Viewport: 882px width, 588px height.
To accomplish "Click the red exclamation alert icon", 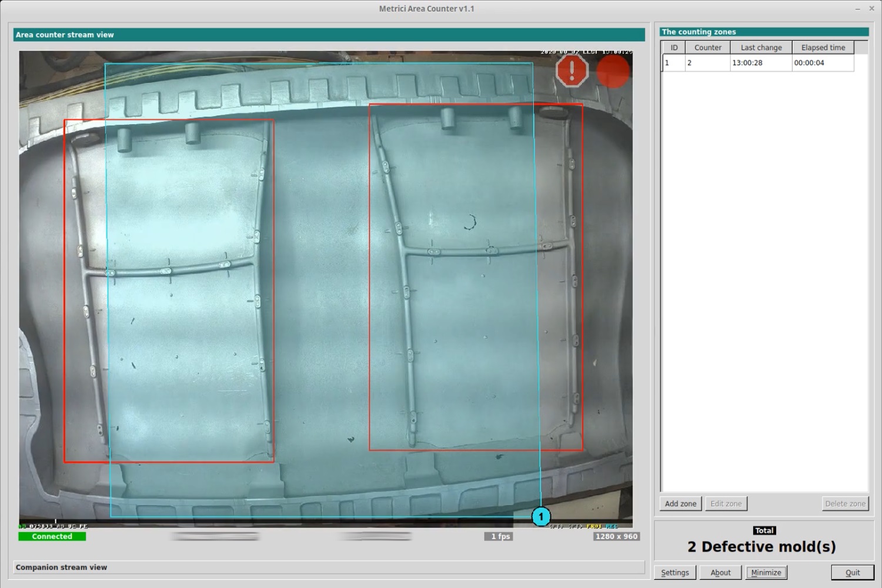I will tap(572, 71).
